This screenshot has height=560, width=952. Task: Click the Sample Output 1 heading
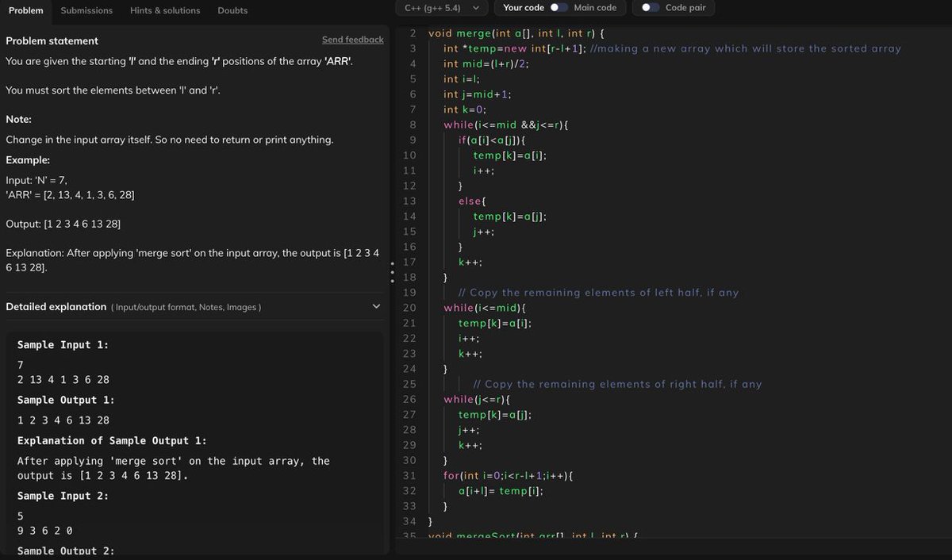(66, 401)
